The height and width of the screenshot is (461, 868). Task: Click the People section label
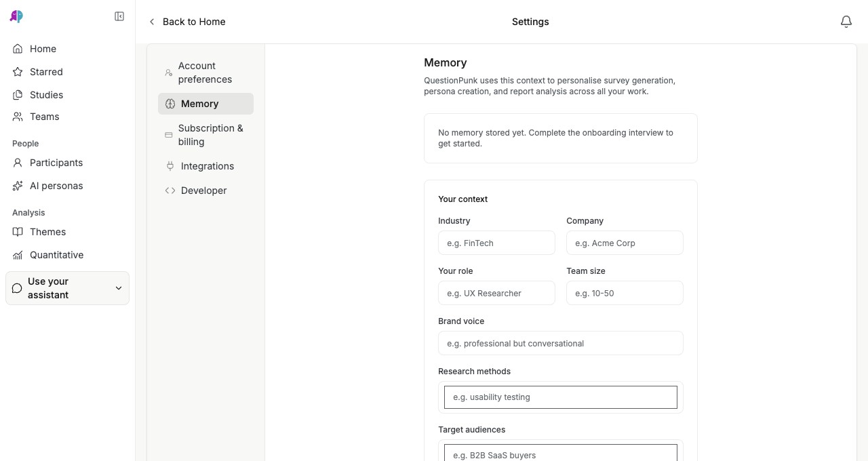[26, 144]
